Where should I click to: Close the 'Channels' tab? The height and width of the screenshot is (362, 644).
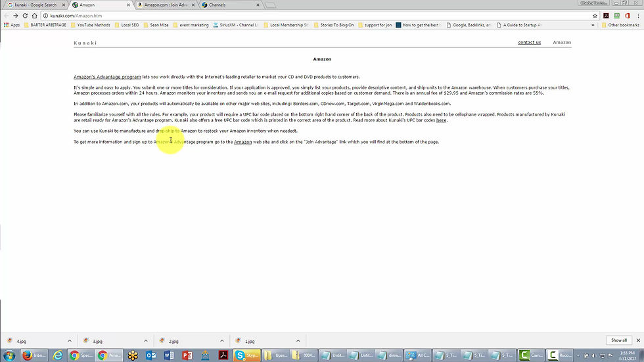(258, 5)
